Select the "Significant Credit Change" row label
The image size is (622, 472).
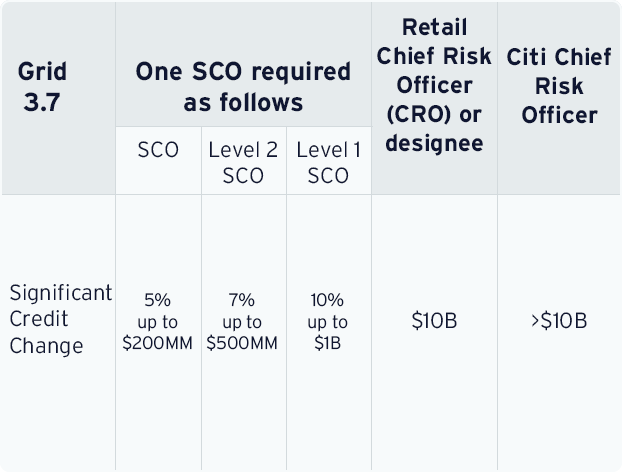(58, 320)
